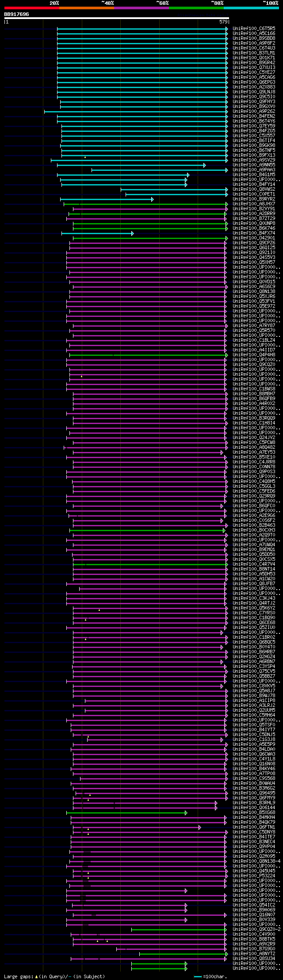Click the cyan alignment bar for UniRef100_B9RYR2
Screen dimensions: 283x980
coord(107,199)
